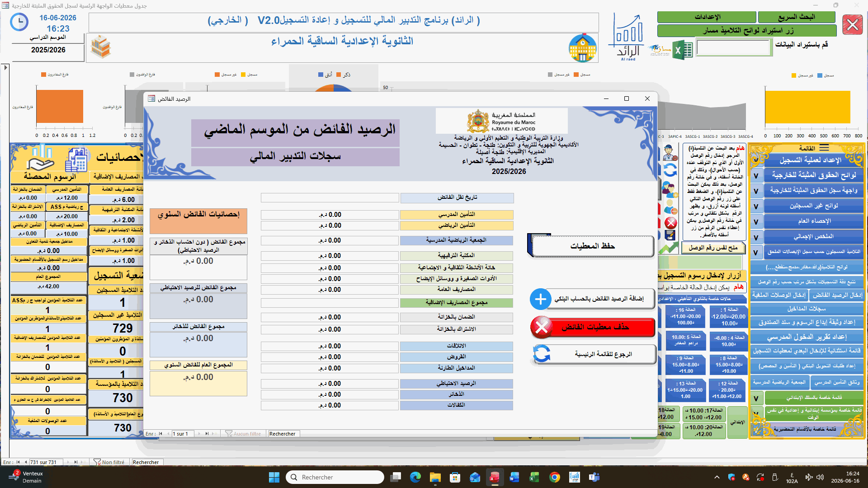This screenshot has height=488, width=868.
Task: Click the blue refresh arrows on return button
Action: (x=542, y=354)
